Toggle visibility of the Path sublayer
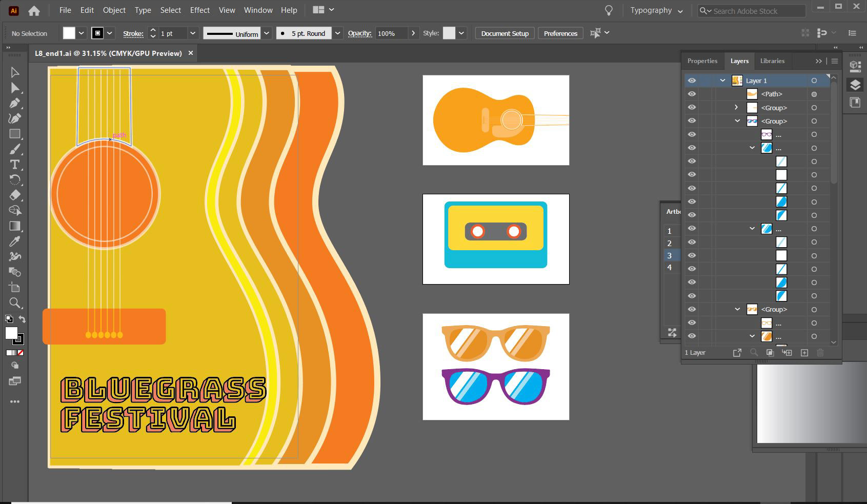This screenshot has width=867, height=504. pos(692,94)
